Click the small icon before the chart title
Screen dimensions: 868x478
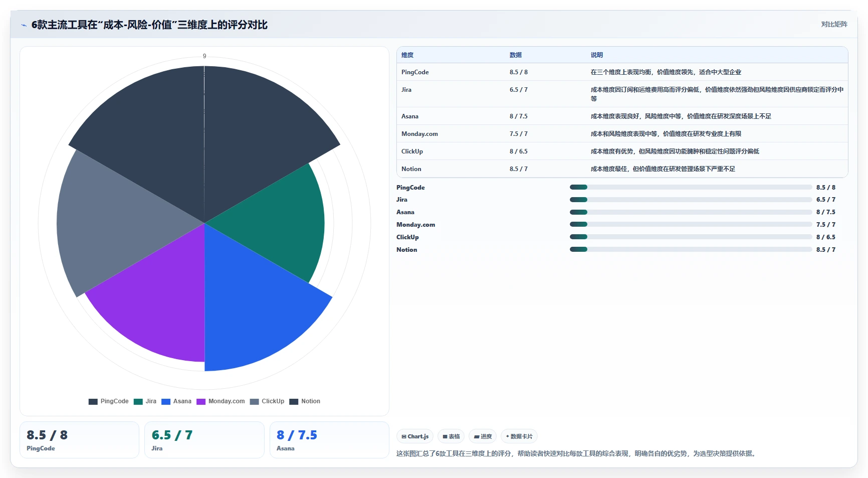(x=24, y=25)
